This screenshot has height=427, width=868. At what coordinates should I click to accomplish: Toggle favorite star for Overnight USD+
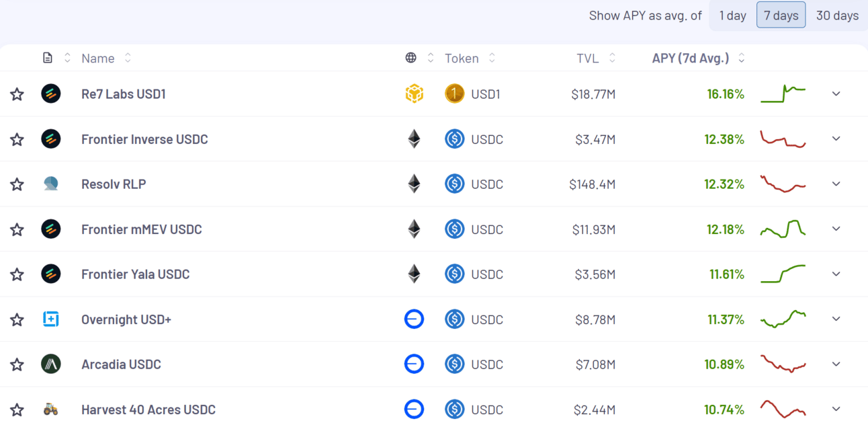click(x=17, y=319)
